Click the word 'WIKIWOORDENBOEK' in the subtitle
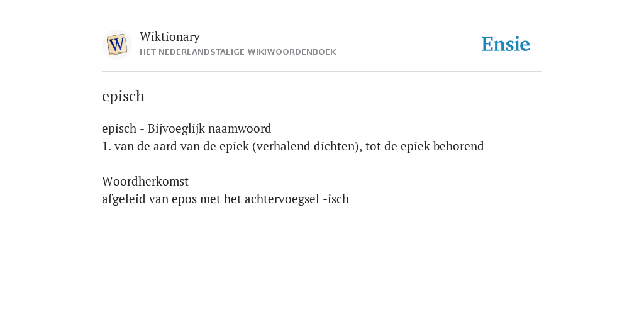This screenshot has height=322, width=644. point(292,52)
